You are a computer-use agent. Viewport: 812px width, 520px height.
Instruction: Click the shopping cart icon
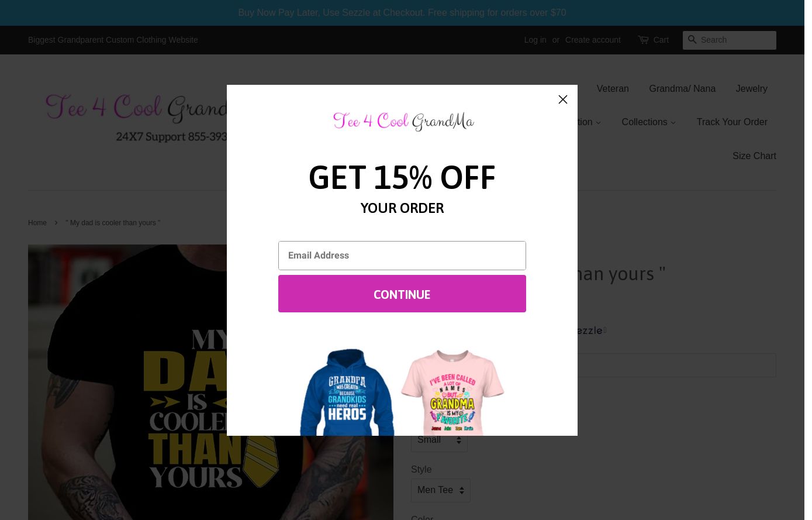[x=643, y=40]
